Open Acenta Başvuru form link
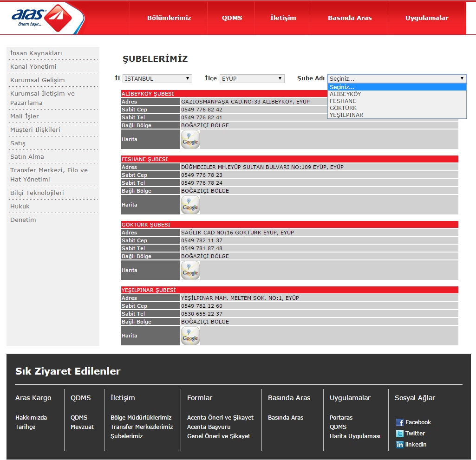 209,427
